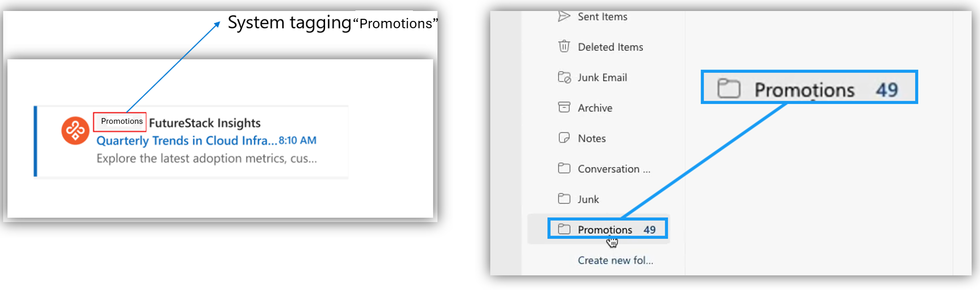Click the Notes icon in folder list

pos(564,138)
